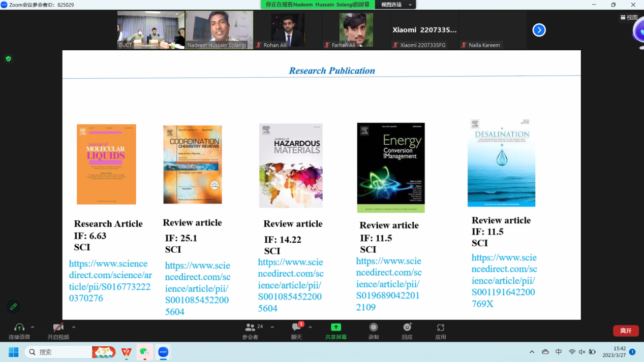This screenshot has height=362, width=644.
Task: Open the chat panel icon
Action: (x=296, y=327)
